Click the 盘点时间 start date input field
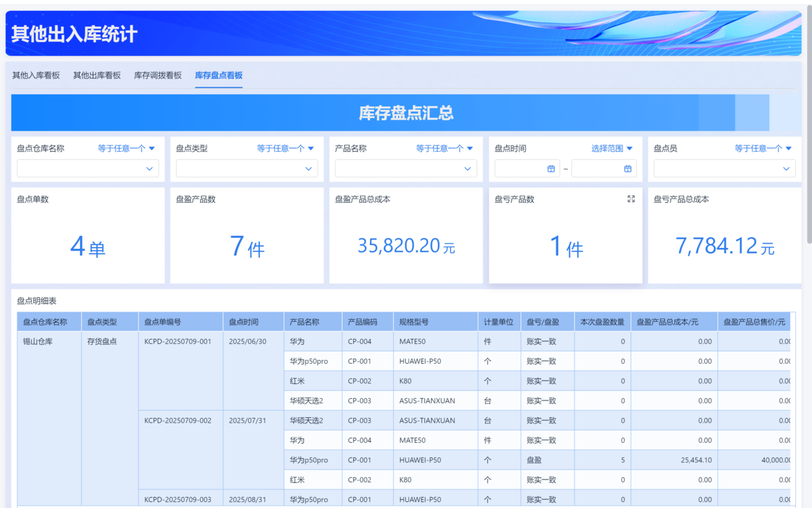The height and width of the screenshot is (508, 812). coord(521,169)
